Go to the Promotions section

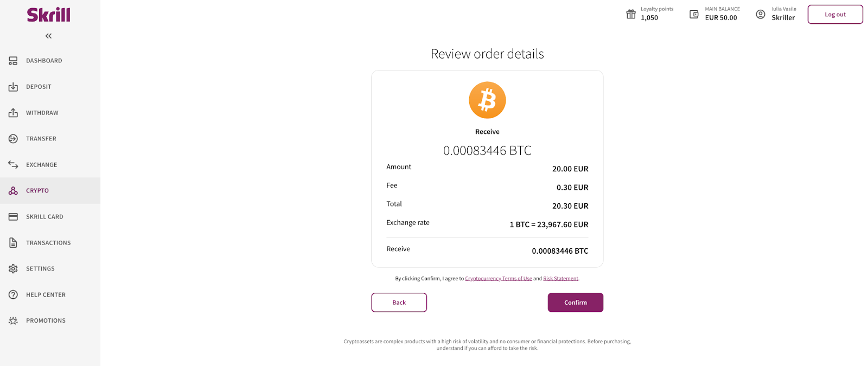(x=46, y=321)
